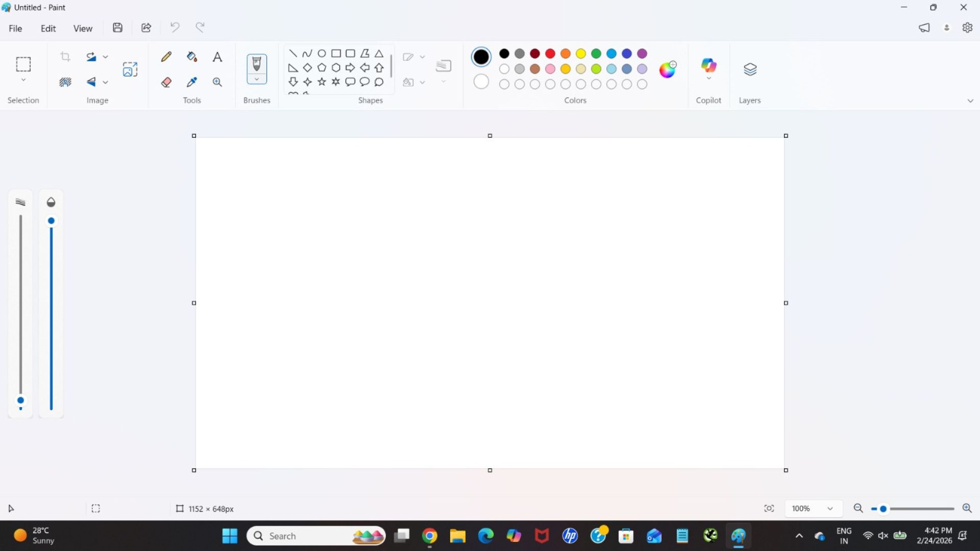Click the Zoom to fit icon in status bar
This screenshot has width=980, height=551.
(769, 508)
